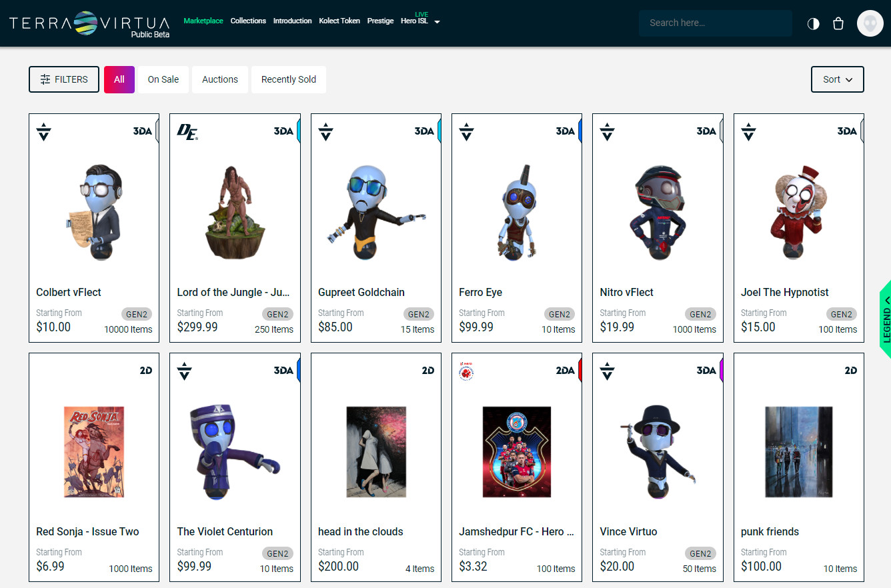Click the Gupreet Goldchain title
891x588 pixels.
click(x=361, y=292)
